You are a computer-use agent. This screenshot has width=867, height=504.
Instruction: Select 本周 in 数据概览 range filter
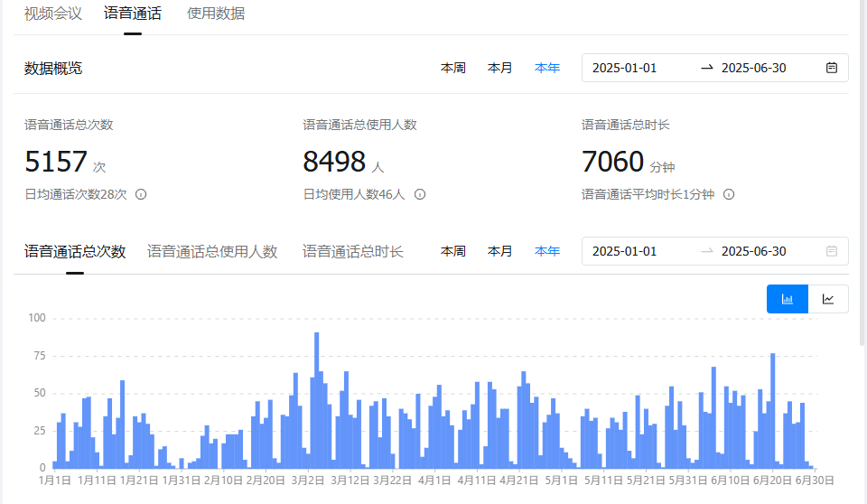click(452, 68)
